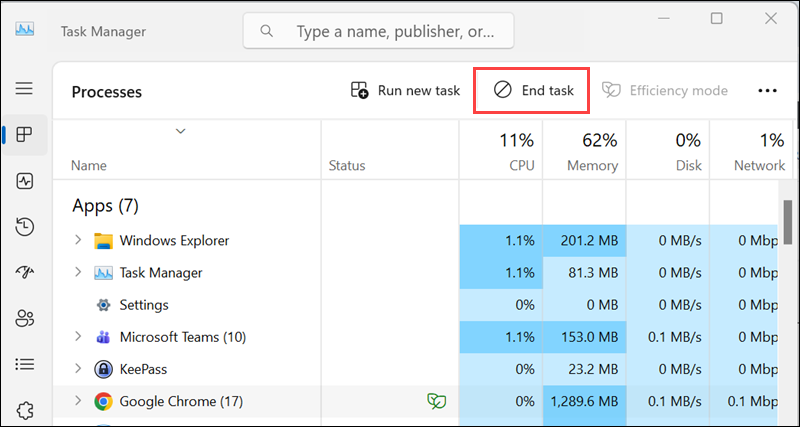Viewport: 800px width, 427px height.
Task: Expand the Google Chrome (17) group
Action: (78, 400)
